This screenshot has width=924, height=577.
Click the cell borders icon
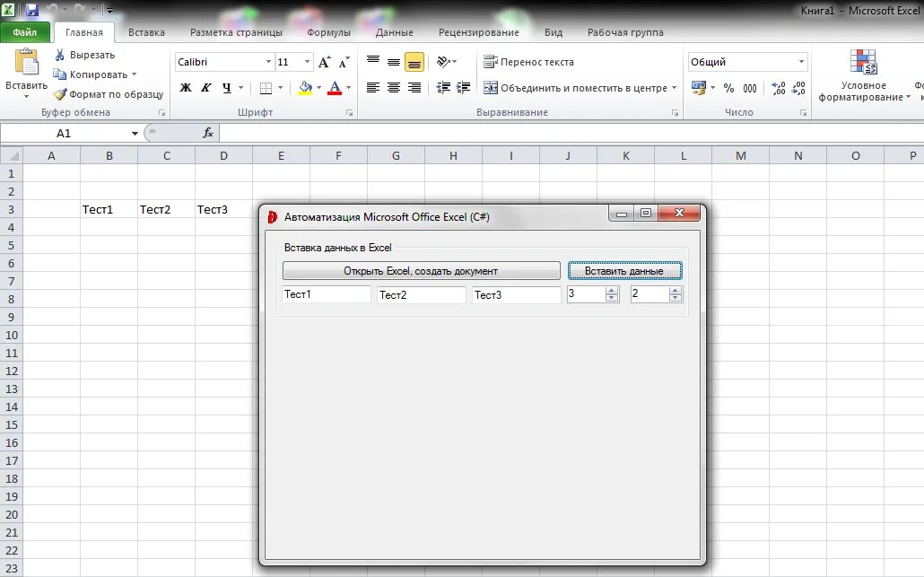(x=266, y=88)
